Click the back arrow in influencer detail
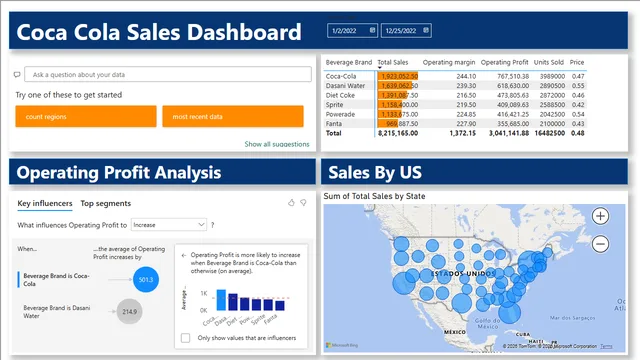640x360 pixels. coord(184,255)
